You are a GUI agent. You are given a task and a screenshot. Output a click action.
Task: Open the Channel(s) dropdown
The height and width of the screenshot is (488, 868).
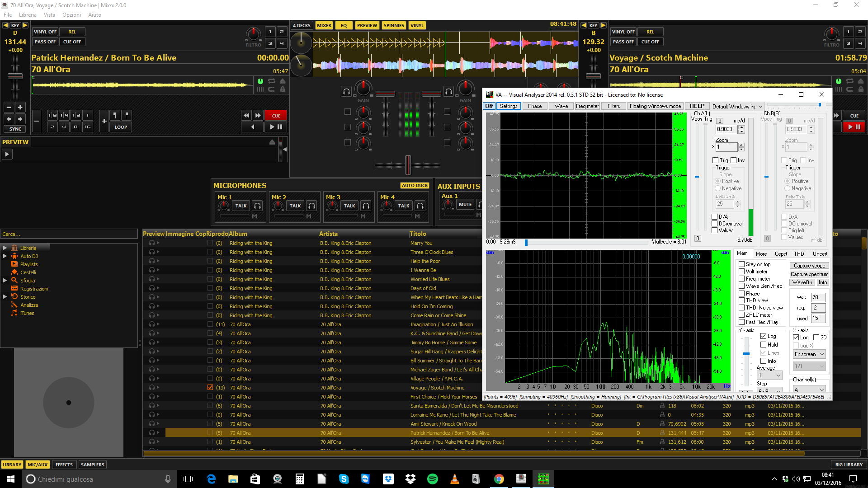tap(809, 389)
